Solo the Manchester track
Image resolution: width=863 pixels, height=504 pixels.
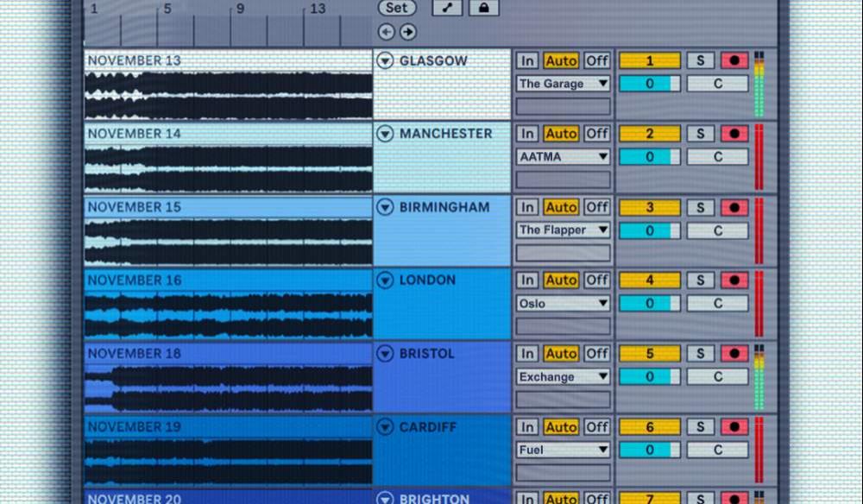pyautogui.click(x=701, y=134)
